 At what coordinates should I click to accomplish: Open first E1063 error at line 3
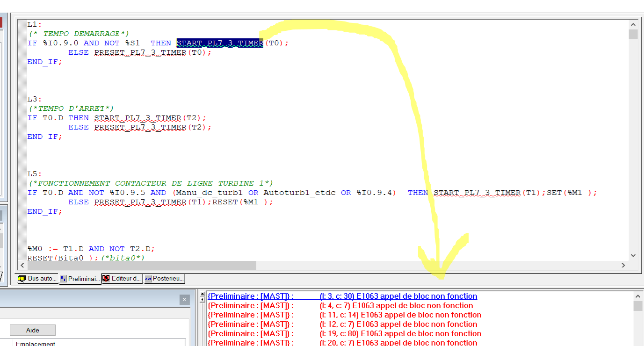[342, 296]
